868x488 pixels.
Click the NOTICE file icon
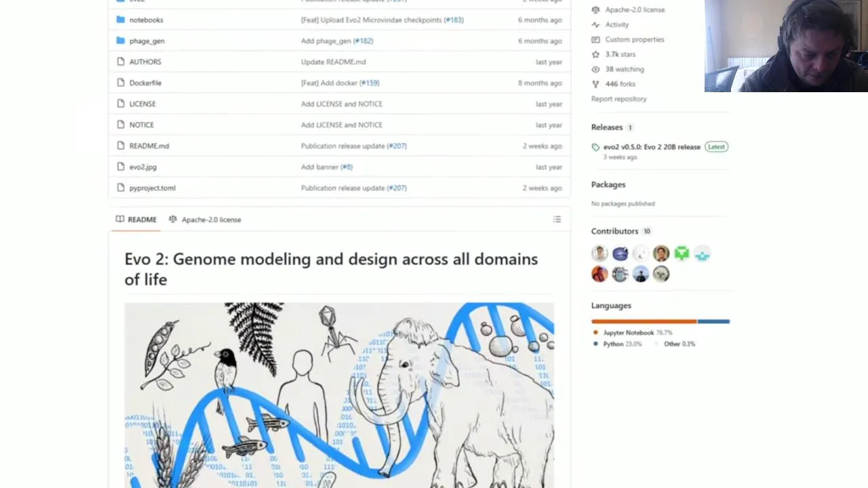120,125
